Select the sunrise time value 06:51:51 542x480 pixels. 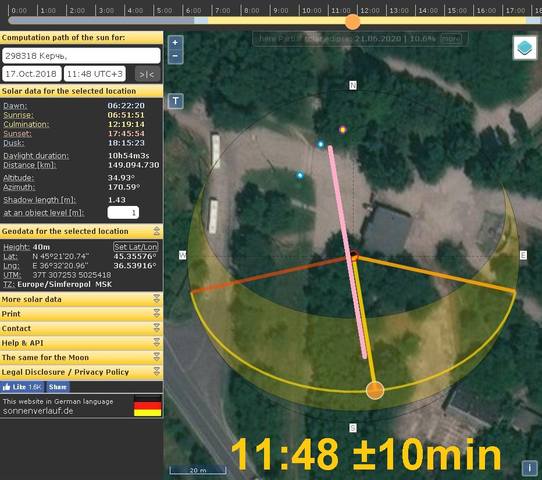coord(126,115)
